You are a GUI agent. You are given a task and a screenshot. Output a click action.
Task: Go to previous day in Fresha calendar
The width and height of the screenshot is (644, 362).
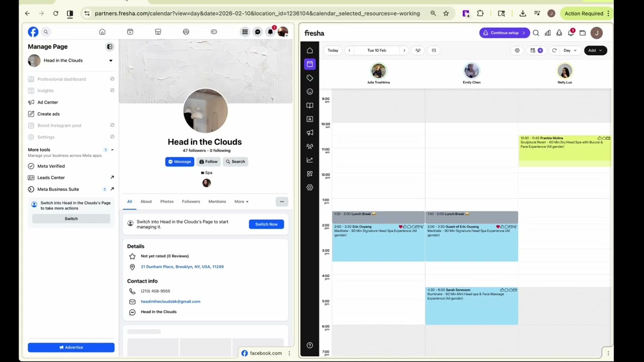[x=349, y=50]
